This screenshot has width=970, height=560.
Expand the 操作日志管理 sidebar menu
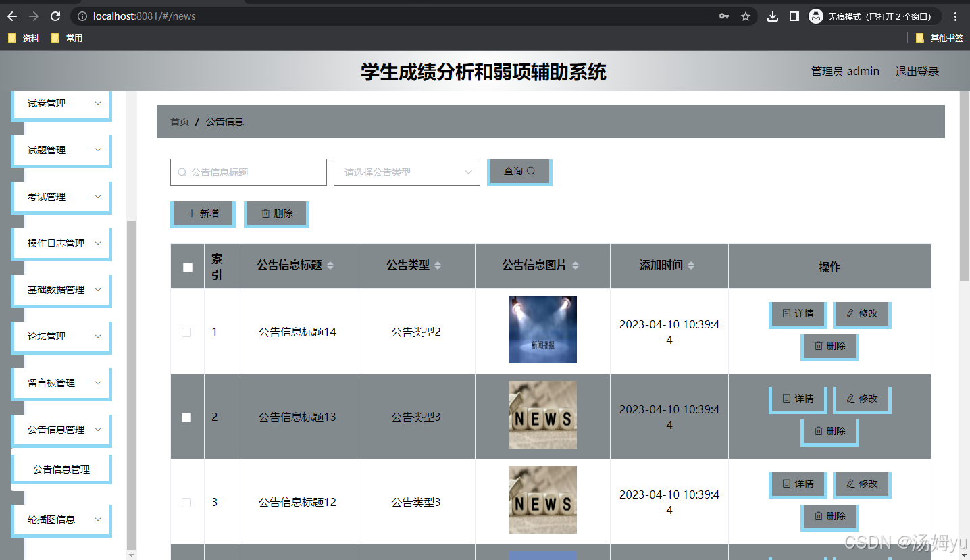[x=61, y=244]
